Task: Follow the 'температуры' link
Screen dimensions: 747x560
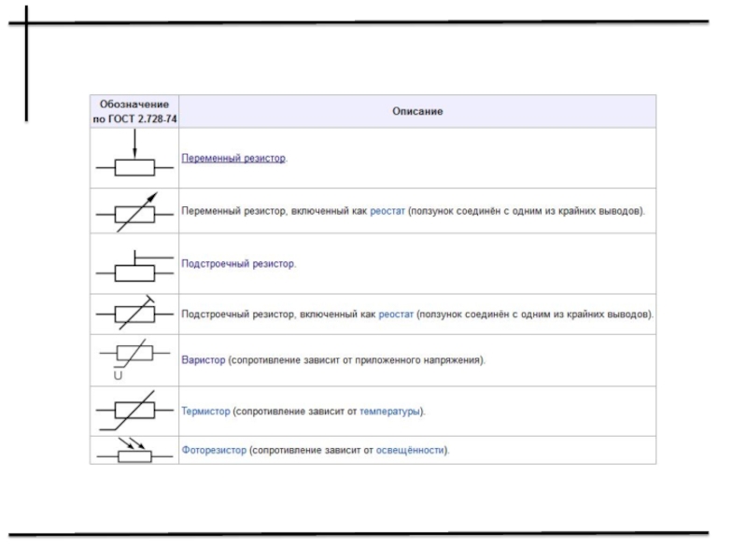Action: (x=390, y=411)
